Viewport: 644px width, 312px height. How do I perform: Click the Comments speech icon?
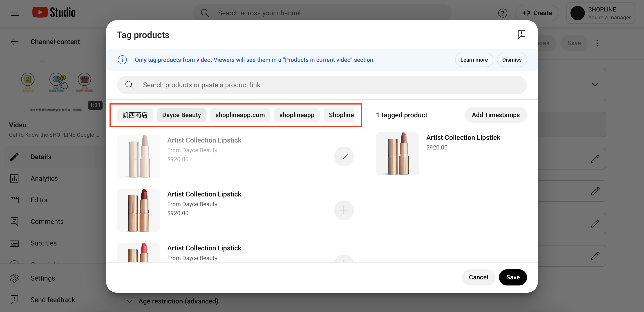pos(14,221)
